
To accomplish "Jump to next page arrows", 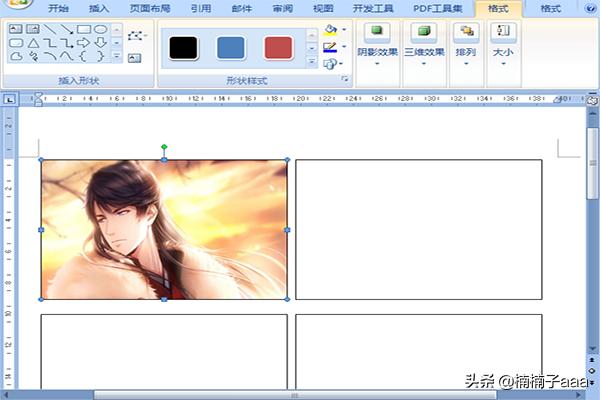I will tap(592, 382).
